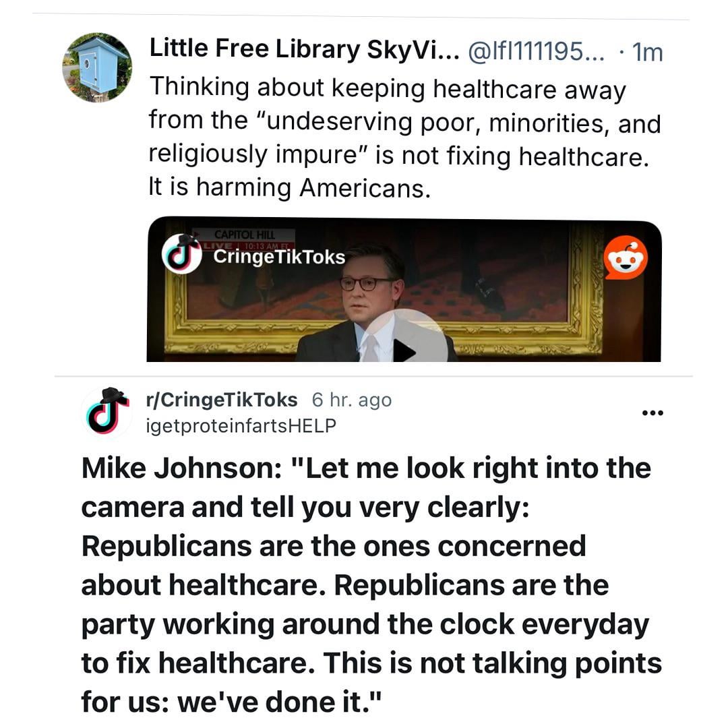Open the Little Free Library SkyVi... profile name

303,49
